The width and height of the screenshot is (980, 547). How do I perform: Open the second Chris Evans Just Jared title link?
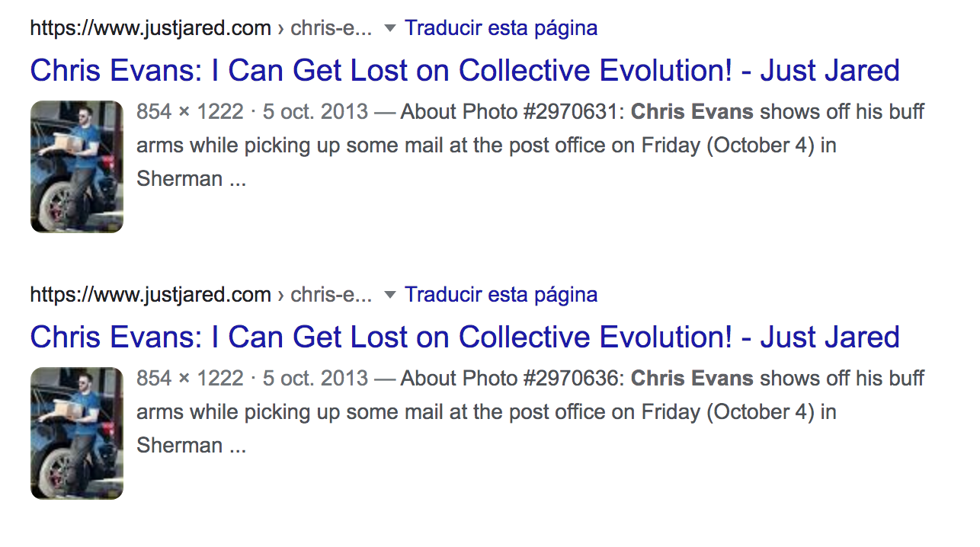click(x=465, y=337)
